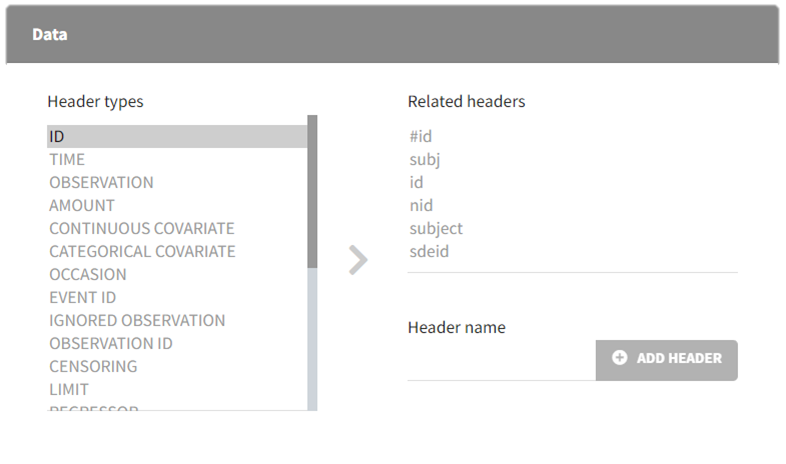Click the "#id" related header
786x464 pixels.
[x=420, y=136]
